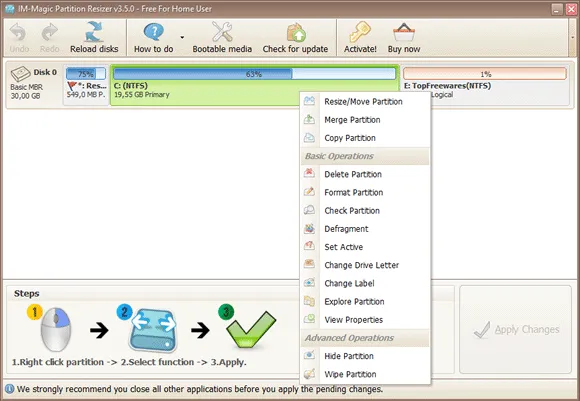Image resolution: width=580 pixels, height=401 pixels.
Task: Click the Activate! key icon
Action: (360, 32)
